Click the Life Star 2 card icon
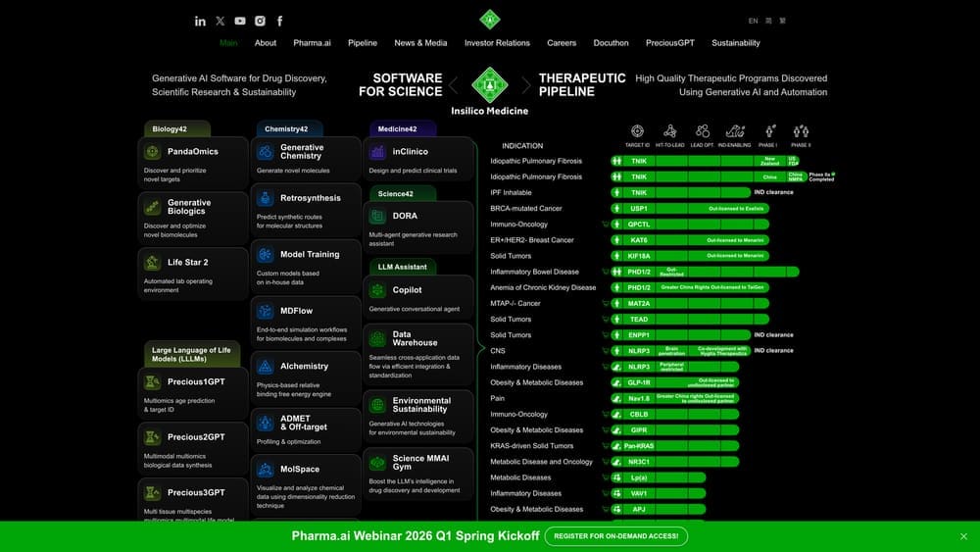 click(x=153, y=263)
